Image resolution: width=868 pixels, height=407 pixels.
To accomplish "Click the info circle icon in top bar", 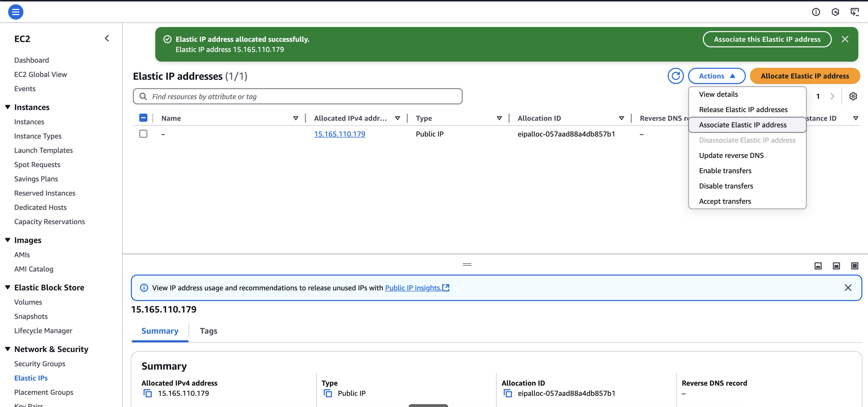I will [816, 12].
